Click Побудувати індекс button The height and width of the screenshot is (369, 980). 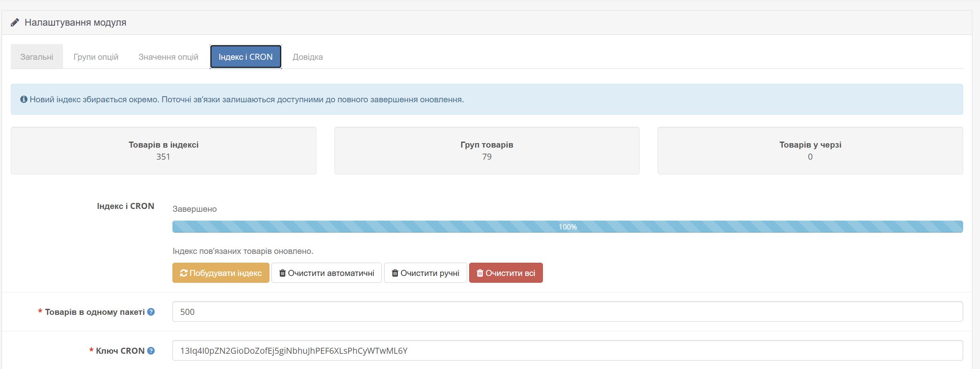coord(221,273)
